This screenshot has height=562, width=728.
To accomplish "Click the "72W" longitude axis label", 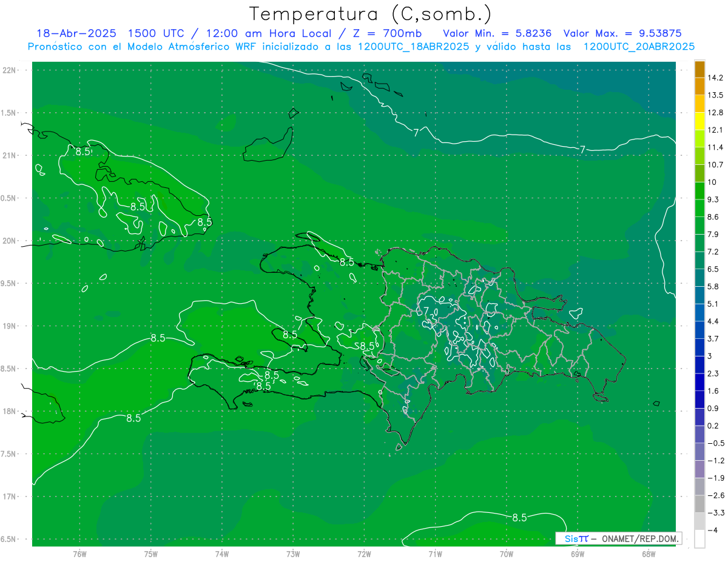I will 364,554.
